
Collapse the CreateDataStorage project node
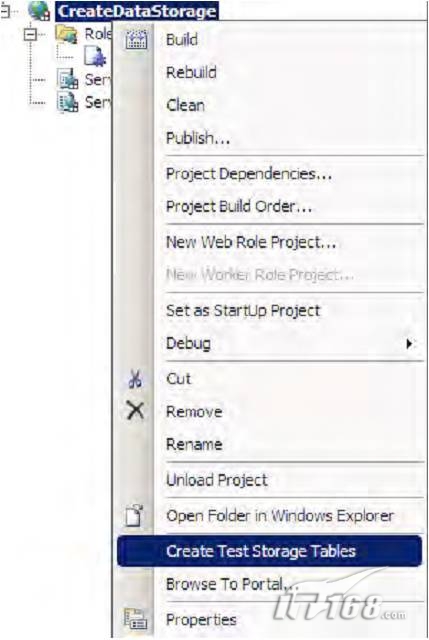click(x=5, y=11)
